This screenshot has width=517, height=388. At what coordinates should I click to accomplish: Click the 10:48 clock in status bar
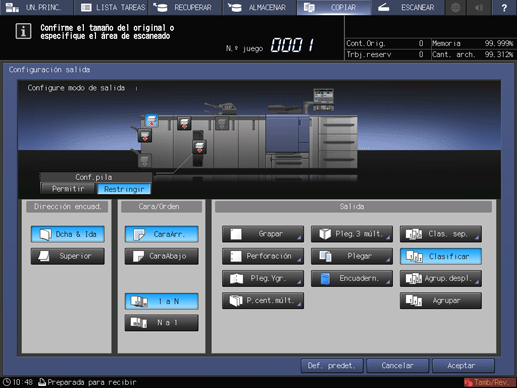[18, 382]
